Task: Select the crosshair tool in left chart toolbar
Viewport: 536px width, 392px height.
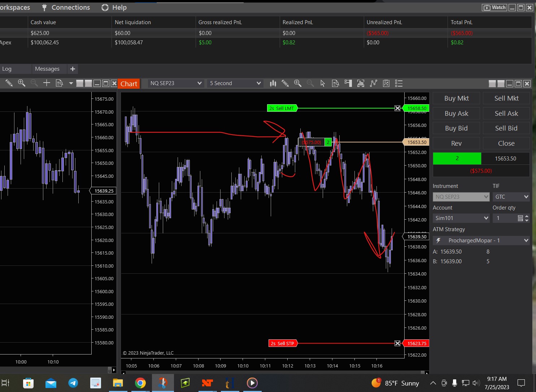Action: pos(47,83)
